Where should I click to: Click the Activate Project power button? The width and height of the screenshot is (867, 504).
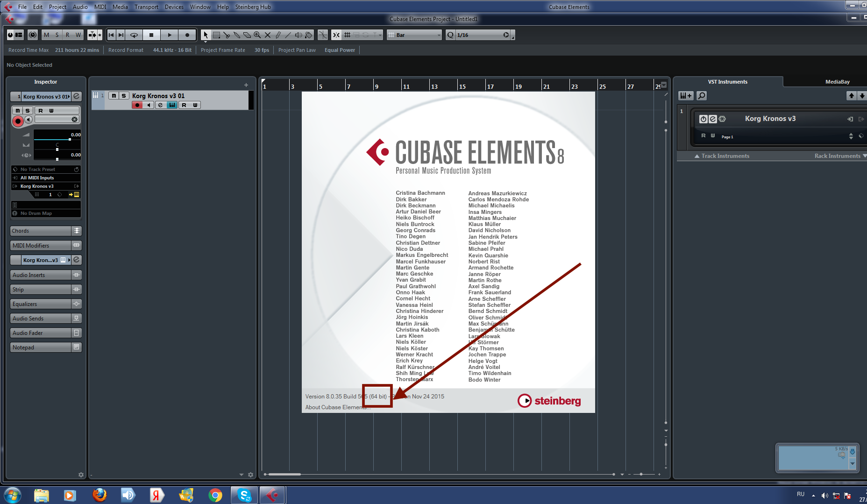point(10,35)
